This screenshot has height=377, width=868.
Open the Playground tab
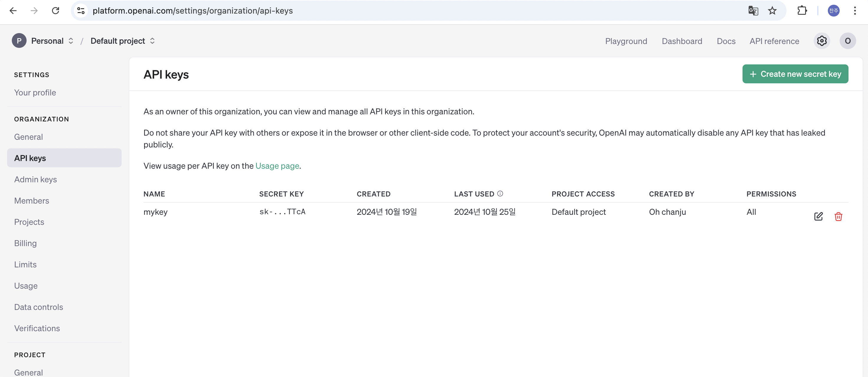pos(626,41)
